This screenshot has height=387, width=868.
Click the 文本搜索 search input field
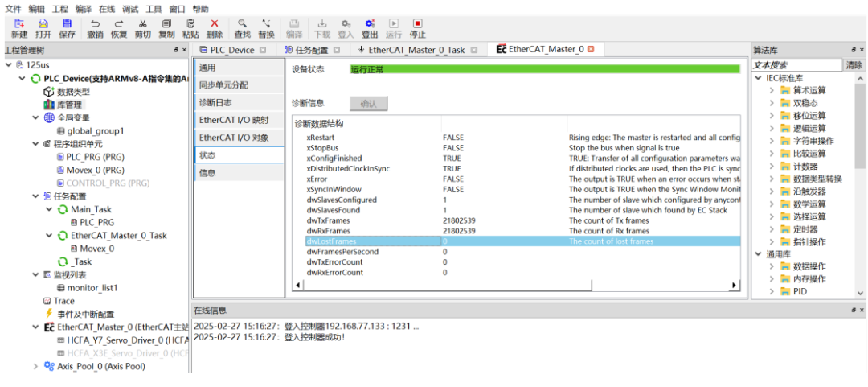(796, 65)
